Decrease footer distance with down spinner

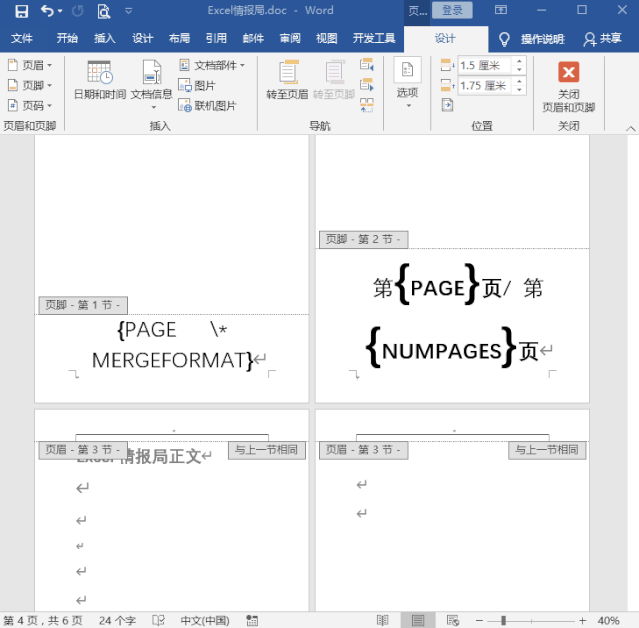click(519, 90)
